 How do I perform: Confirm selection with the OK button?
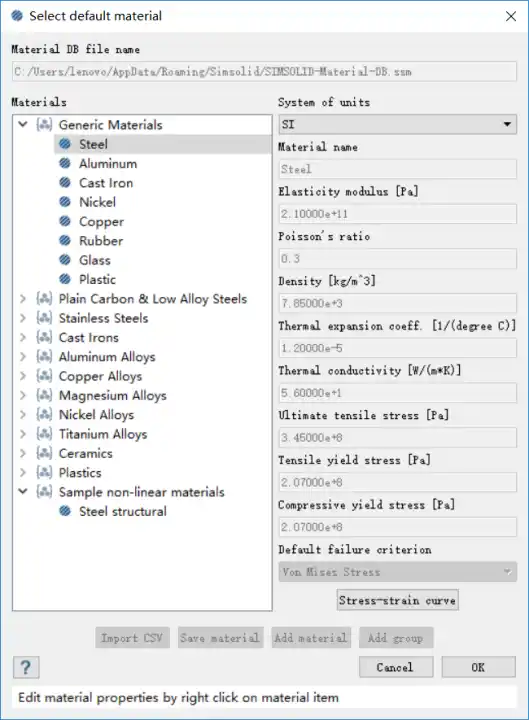click(479, 667)
